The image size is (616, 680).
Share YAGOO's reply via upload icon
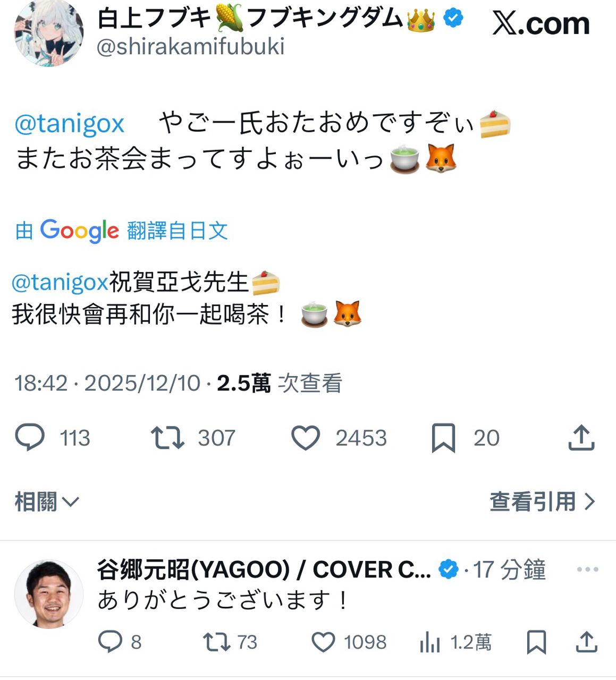[x=587, y=641]
